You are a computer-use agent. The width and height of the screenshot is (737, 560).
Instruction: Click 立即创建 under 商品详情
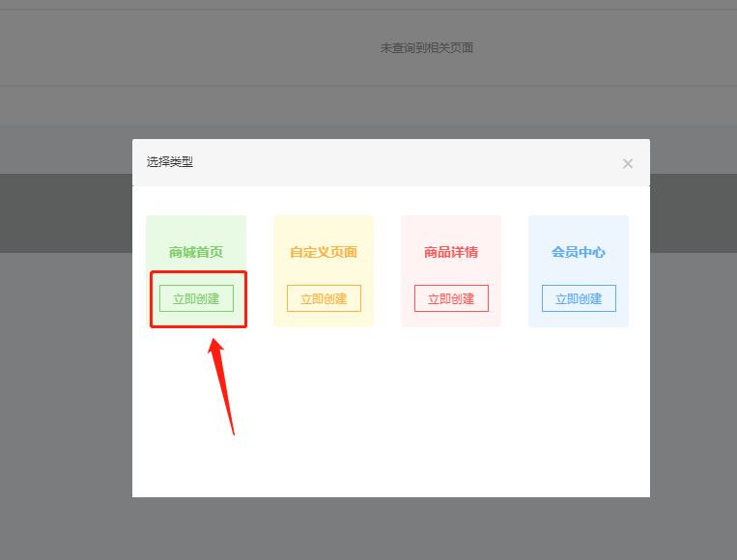(451, 298)
